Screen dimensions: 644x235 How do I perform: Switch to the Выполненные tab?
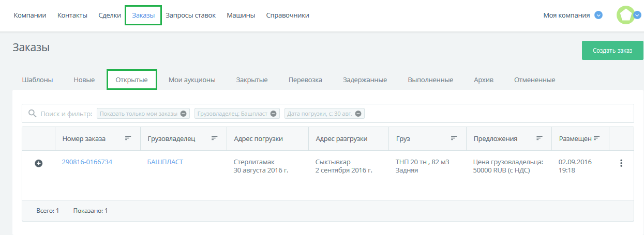tap(430, 80)
